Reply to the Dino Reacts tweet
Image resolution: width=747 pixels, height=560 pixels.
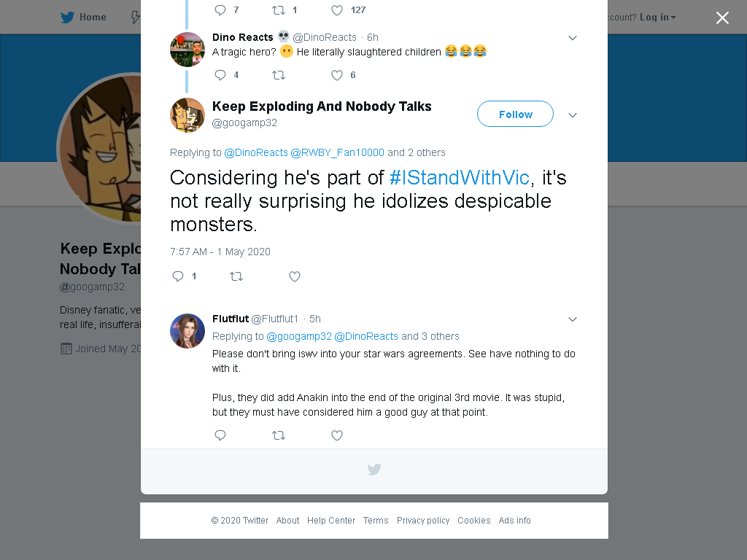[220, 75]
